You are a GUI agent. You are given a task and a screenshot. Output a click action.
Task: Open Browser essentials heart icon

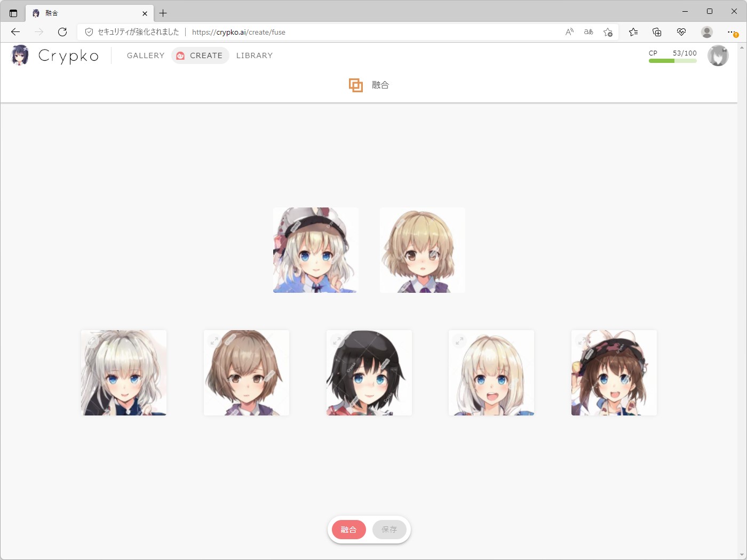point(681,32)
